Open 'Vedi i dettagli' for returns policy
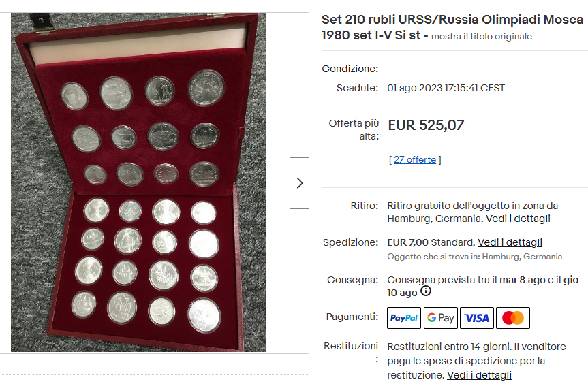 coord(479,375)
